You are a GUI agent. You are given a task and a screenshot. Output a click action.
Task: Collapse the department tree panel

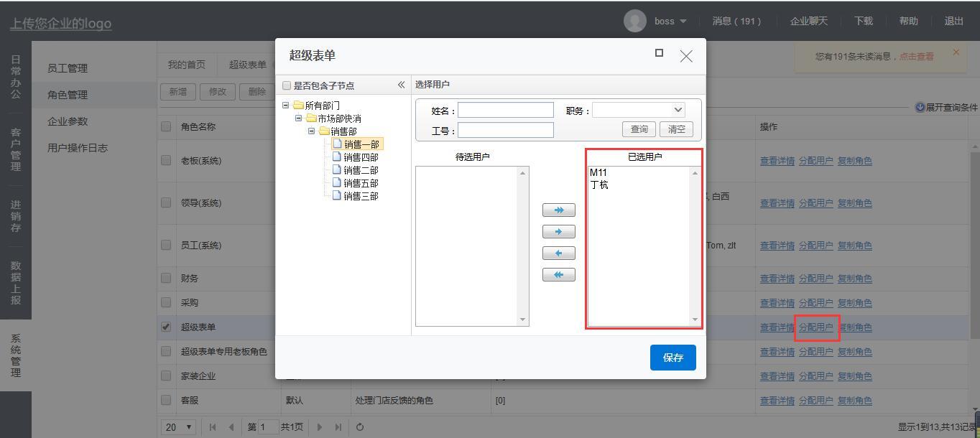[x=401, y=85]
